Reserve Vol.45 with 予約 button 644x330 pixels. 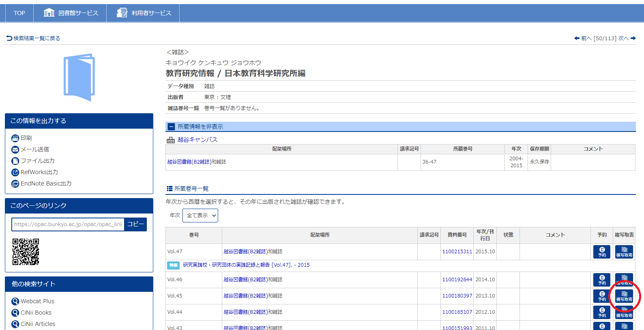[602, 296]
